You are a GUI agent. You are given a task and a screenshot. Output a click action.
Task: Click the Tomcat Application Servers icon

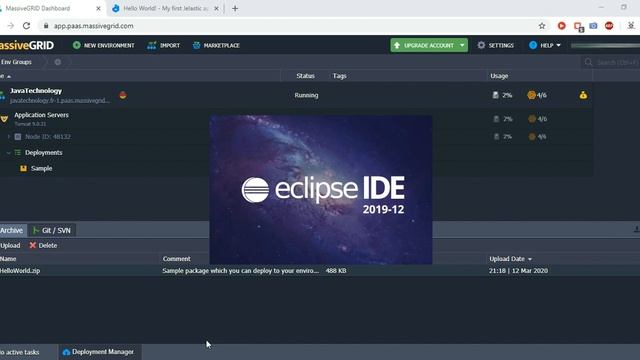[x=4, y=119]
